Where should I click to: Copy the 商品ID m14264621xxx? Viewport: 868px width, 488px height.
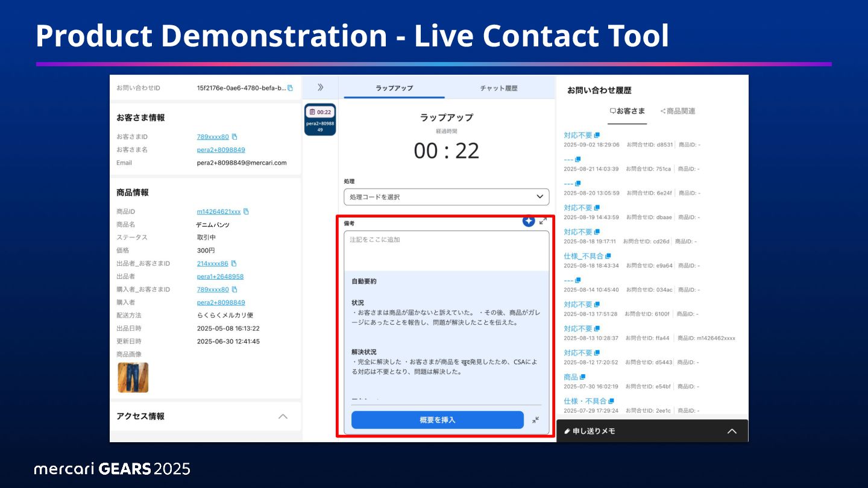tap(246, 211)
